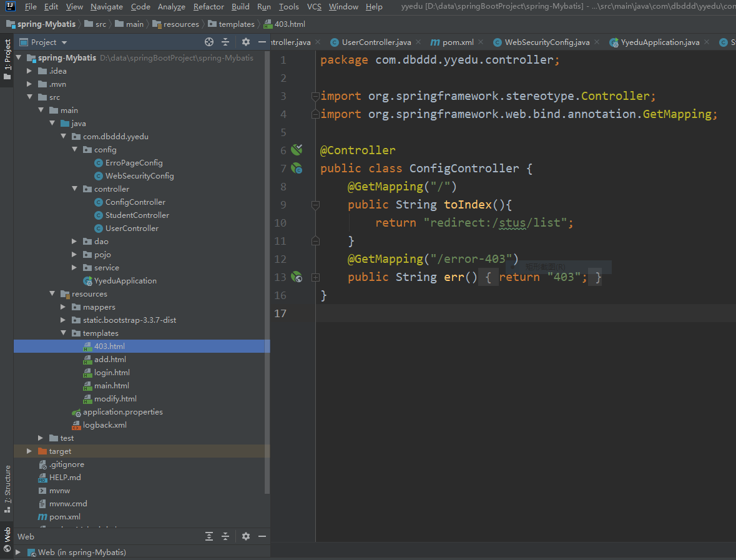The image size is (736, 560).
Task: Collapse the toIndex method body on line 9
Action: click(315, 205)
